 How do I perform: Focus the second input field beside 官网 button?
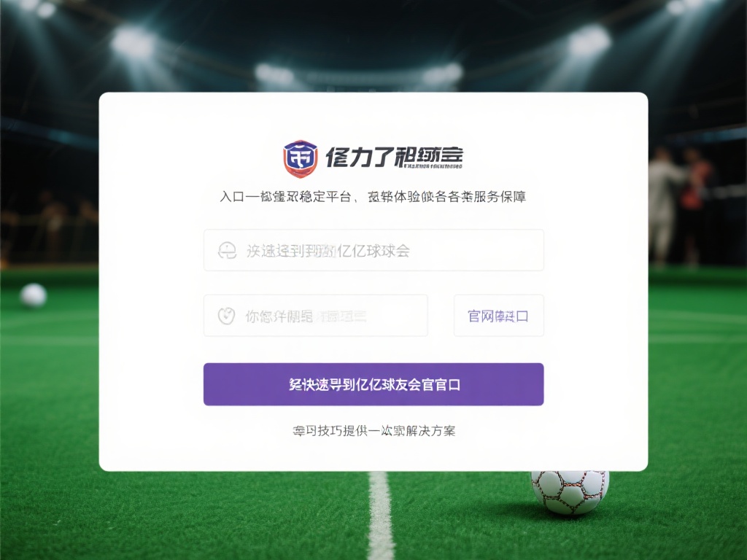point(315,315)
